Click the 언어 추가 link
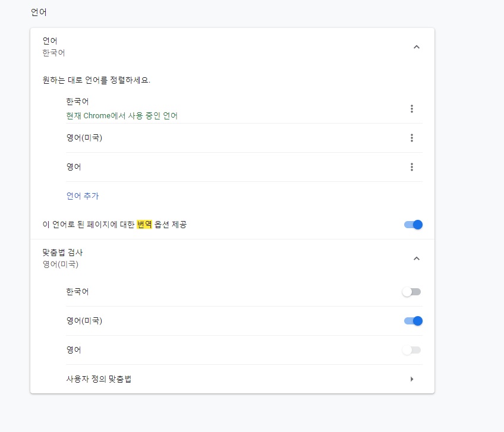Viewport: 504px width, 432px height. pyautogui.click(x=83, y=195)
